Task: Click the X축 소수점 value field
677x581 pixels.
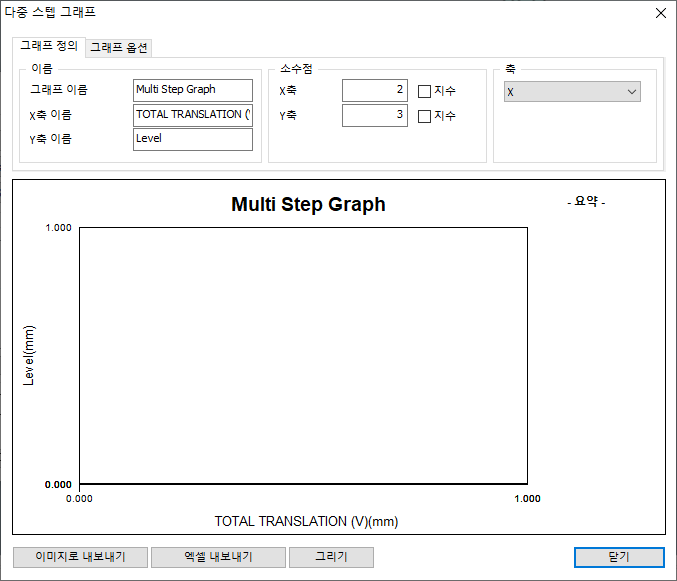Action: tap(374, 91)
